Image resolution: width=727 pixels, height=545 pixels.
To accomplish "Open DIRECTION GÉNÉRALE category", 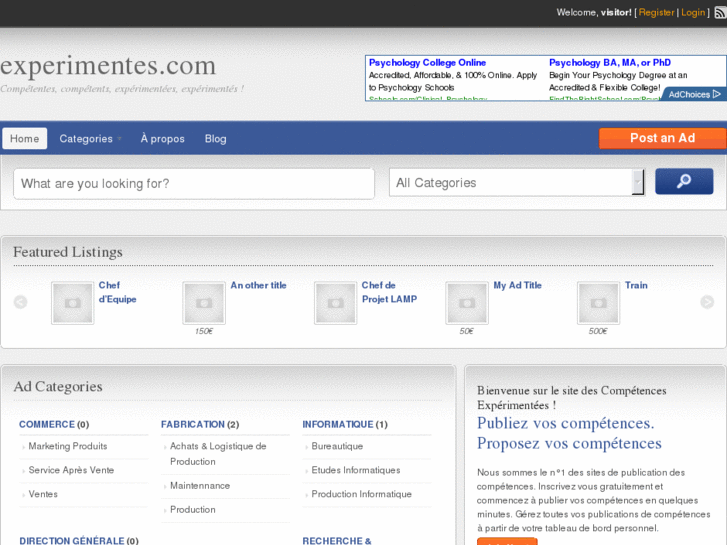I will pyautogui.click(x=71, y=541).
